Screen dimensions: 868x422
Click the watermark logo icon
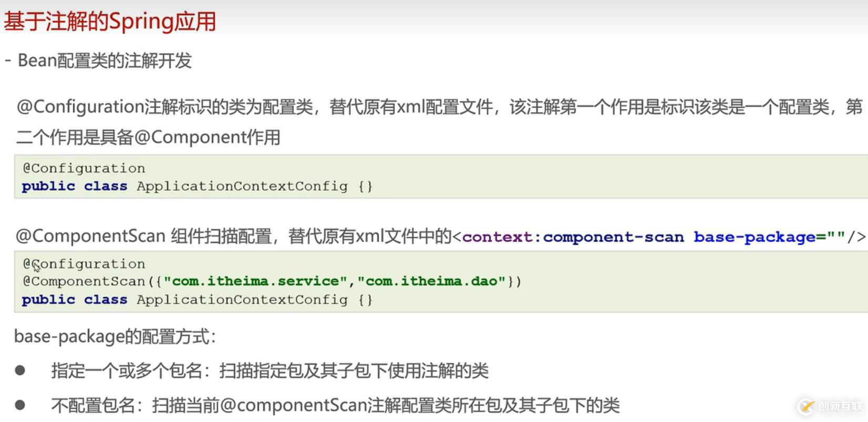806,406
